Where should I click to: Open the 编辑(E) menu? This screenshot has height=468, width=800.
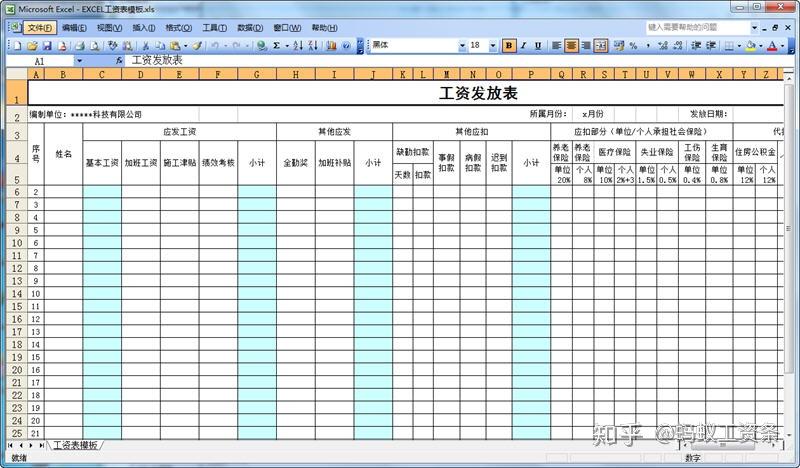click(x=74, y=28)
